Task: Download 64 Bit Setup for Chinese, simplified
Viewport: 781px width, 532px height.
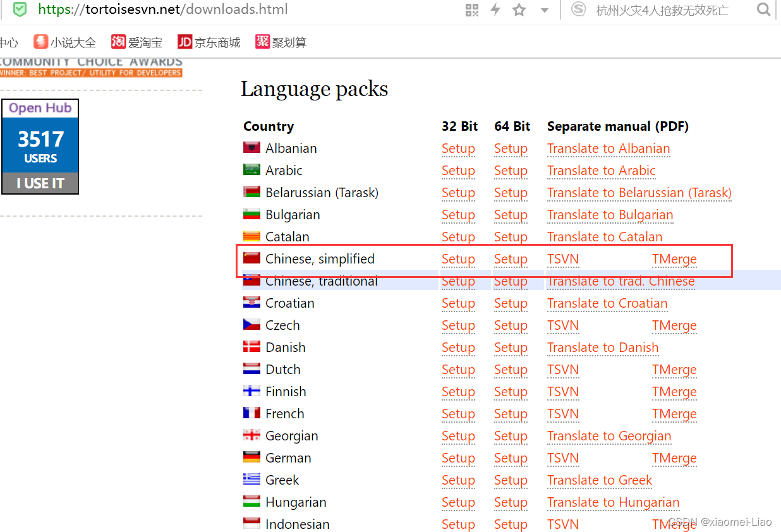Action: pyautogui.click(x=511, y=259)
